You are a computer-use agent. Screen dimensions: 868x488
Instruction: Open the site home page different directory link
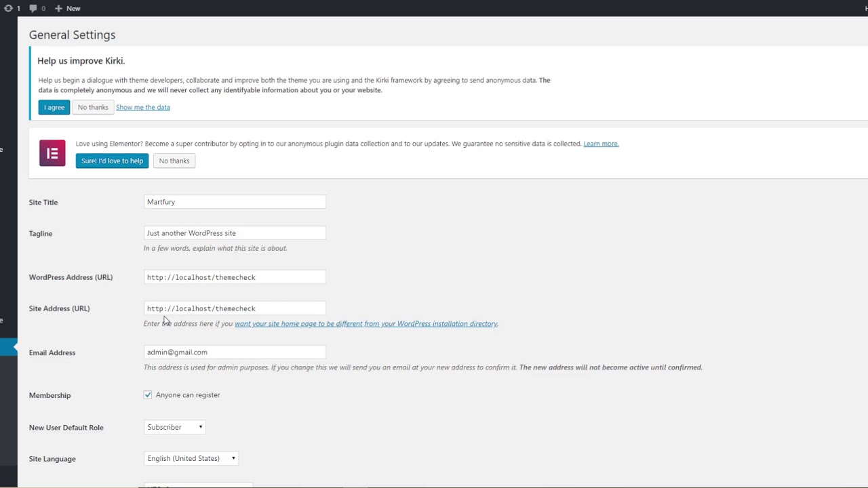(x=366, y=324)
